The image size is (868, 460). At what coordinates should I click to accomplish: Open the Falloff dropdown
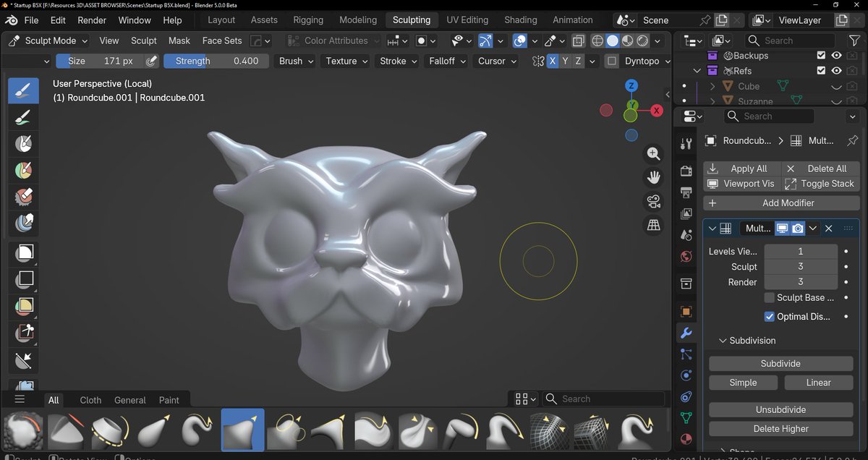coord(447,61)
